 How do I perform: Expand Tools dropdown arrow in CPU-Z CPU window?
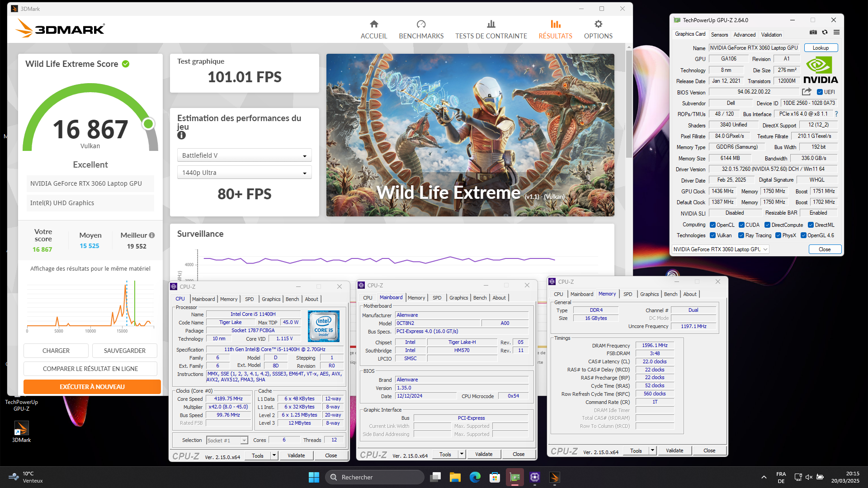point(274,455)
